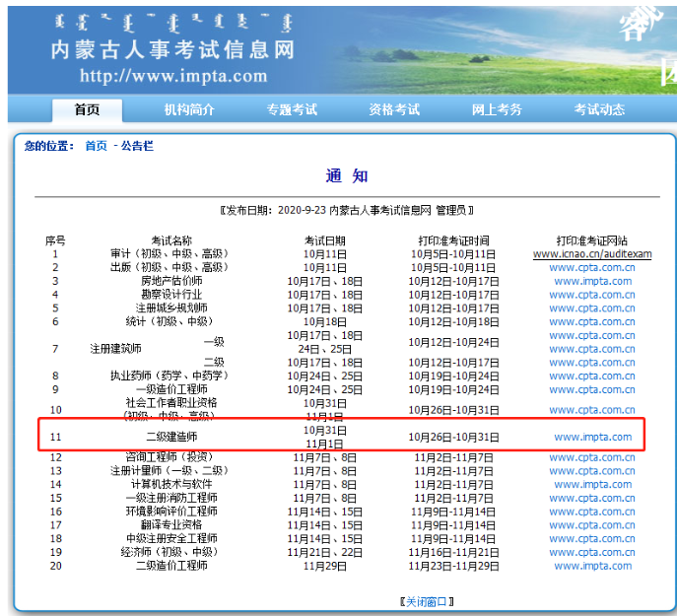Click the 关闭窗口 link at the bottom
677x616 pixels.
(x=426, y=601)
